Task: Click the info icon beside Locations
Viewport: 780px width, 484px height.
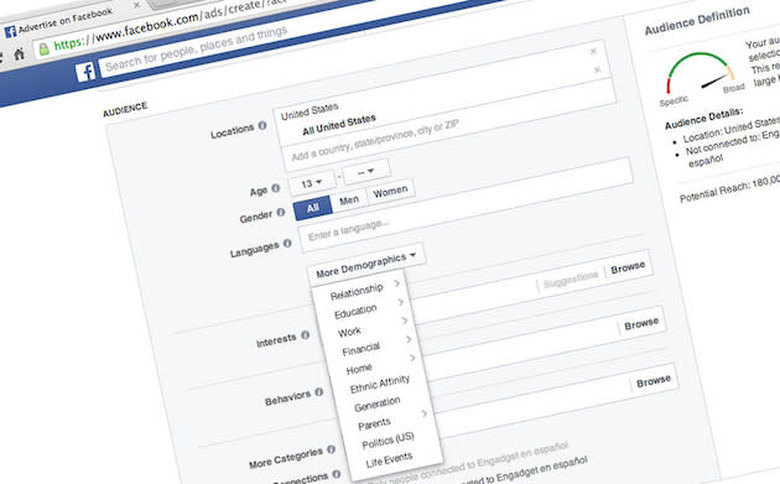Action: pyautogui.click(x=262, y=127)
